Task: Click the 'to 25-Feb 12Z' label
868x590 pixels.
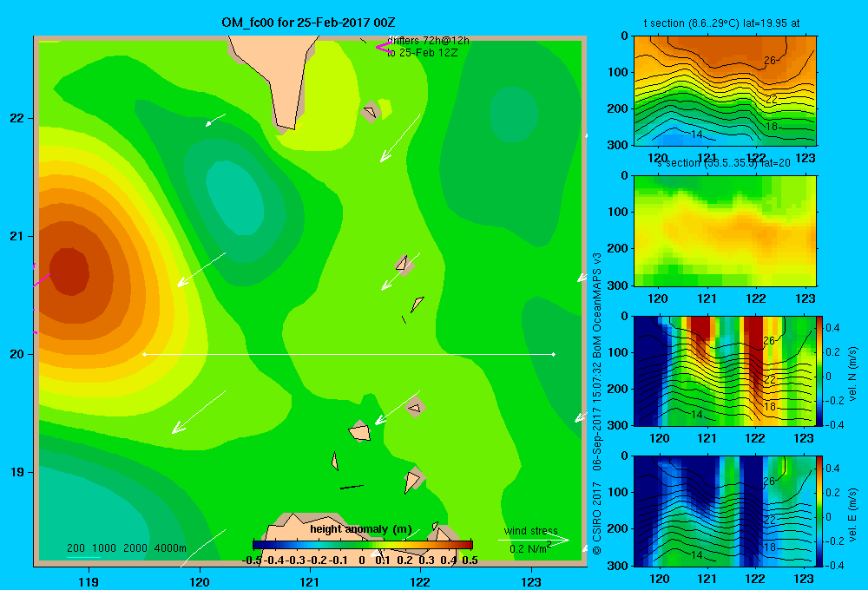Action: click(423, 53)
